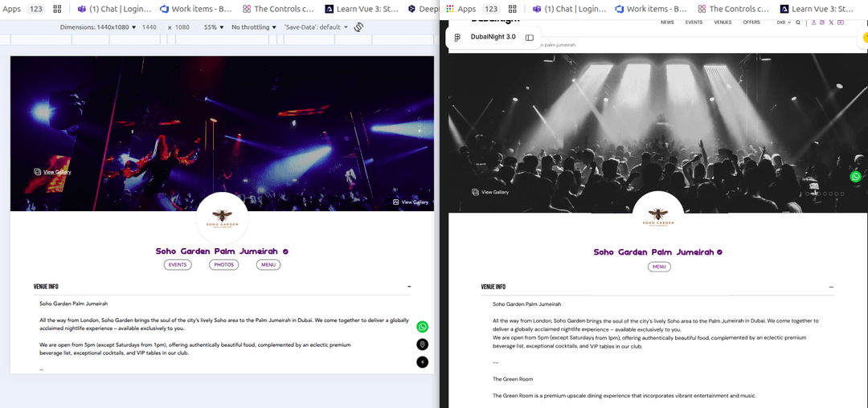Open the DXB city selector
868x408 pixels.
[783, 22]
